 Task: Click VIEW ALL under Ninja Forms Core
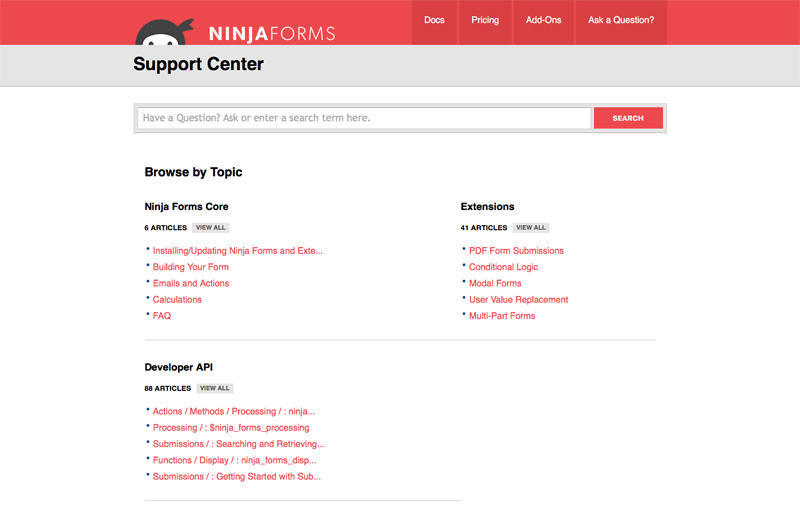coord(211,228)
